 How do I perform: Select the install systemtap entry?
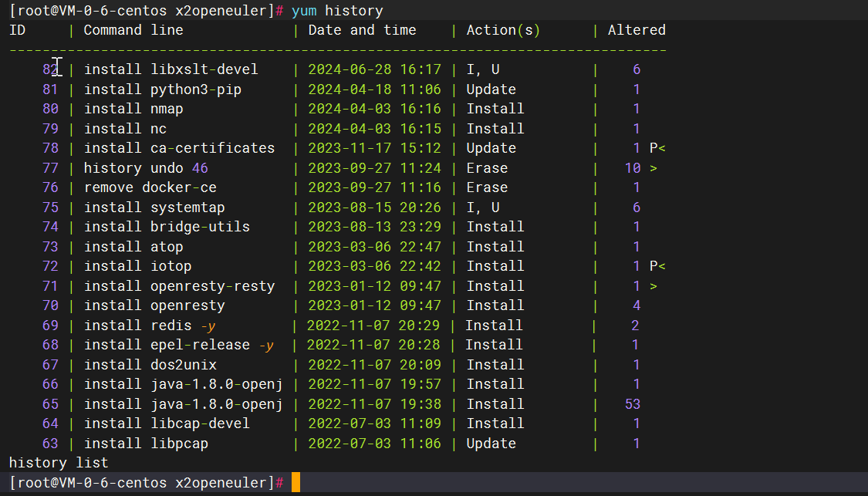pyautogui.click(x=154, y=208)
